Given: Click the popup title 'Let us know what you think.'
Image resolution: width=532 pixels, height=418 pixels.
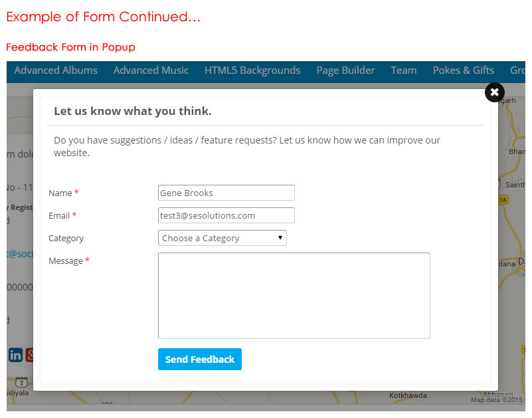Looking at the screenshot, I should tap(132, 111).
